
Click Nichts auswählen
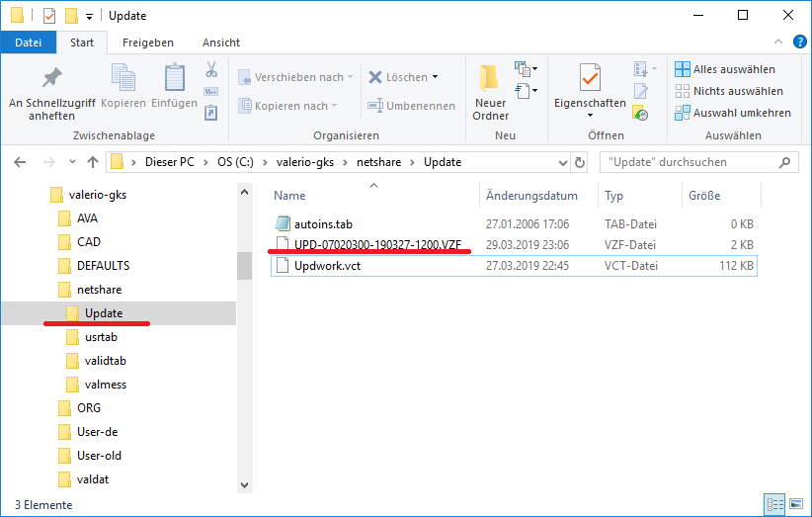coord(730,91)
